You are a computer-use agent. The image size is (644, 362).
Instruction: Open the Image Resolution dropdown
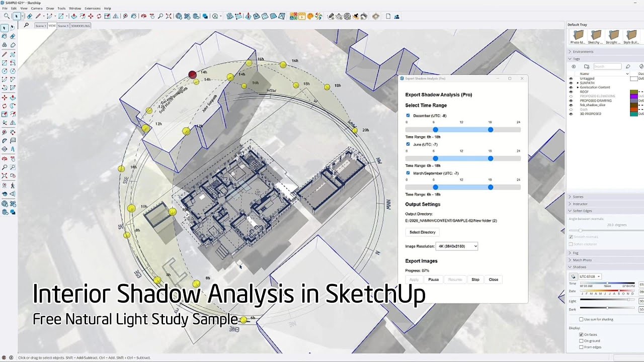457,246
